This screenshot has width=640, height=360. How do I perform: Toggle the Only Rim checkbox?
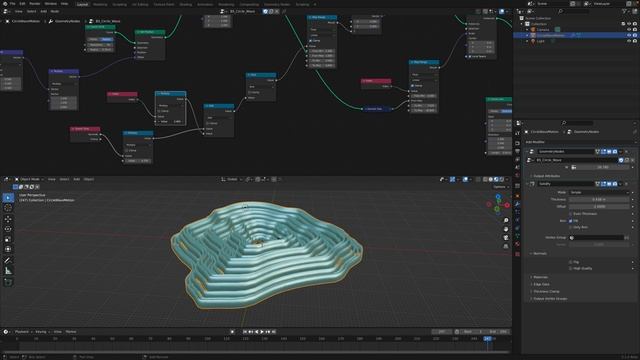[x=571, y=227]
